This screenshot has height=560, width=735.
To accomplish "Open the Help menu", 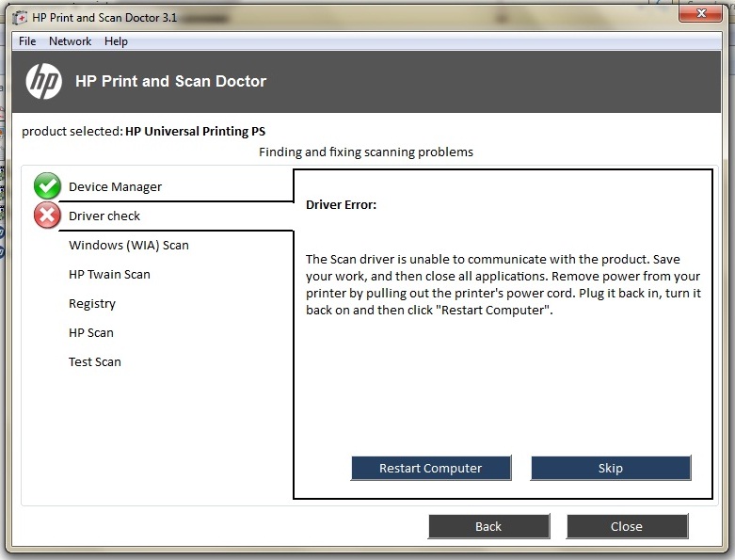I will click(116, 41).
